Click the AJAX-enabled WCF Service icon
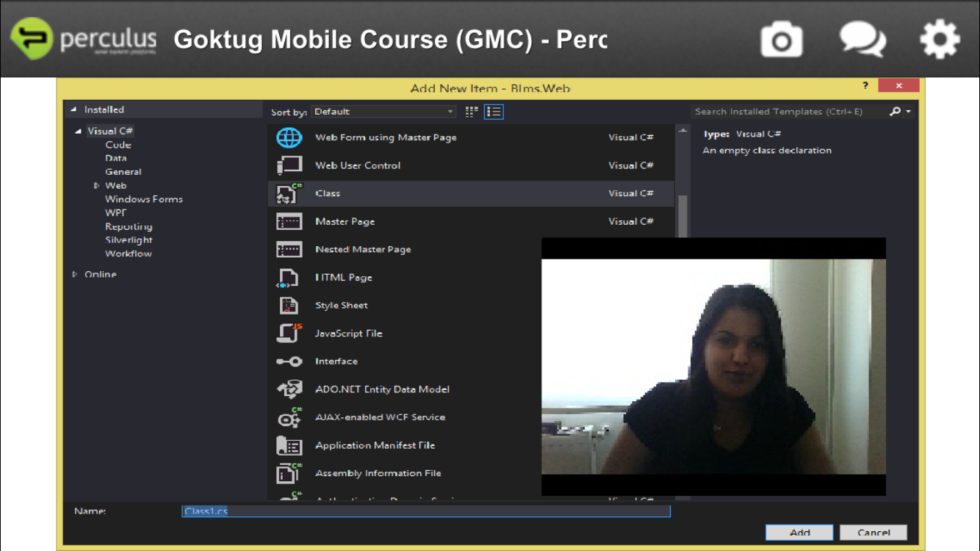The height and width of the screenshot is (551, 980). (x=289, y=417)
